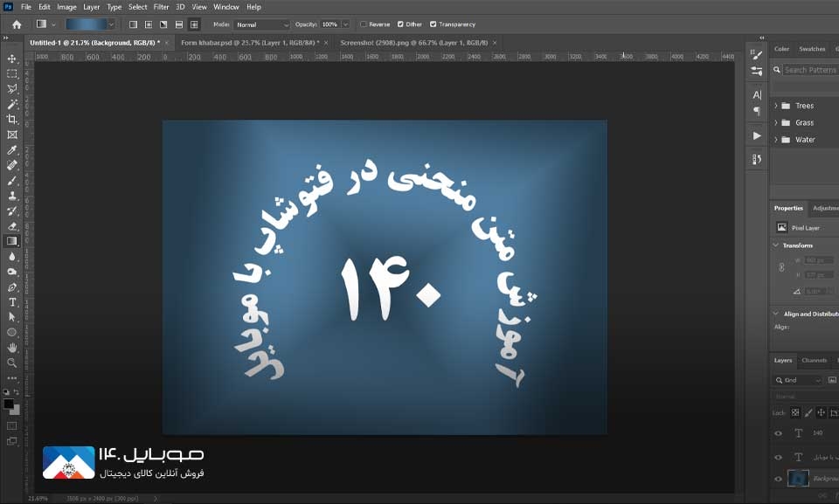The height and width of the screenshot is (504, 839).
Task: Hide the Background layer eye icon
Action: pyautogui.click(x=779, y=479)
